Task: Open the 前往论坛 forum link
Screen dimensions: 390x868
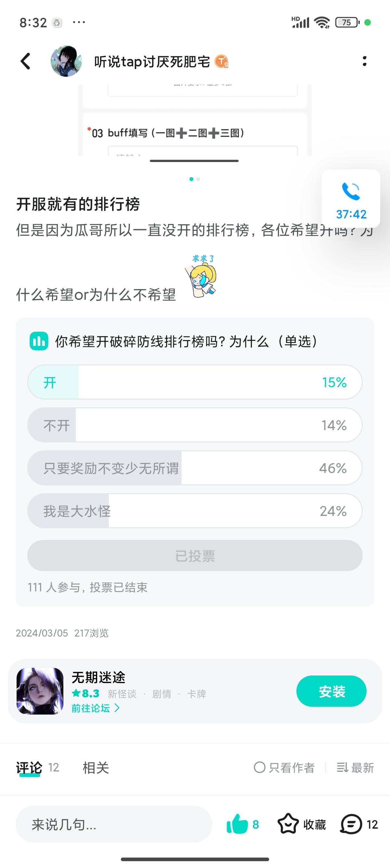Action: tap(96, 708)
